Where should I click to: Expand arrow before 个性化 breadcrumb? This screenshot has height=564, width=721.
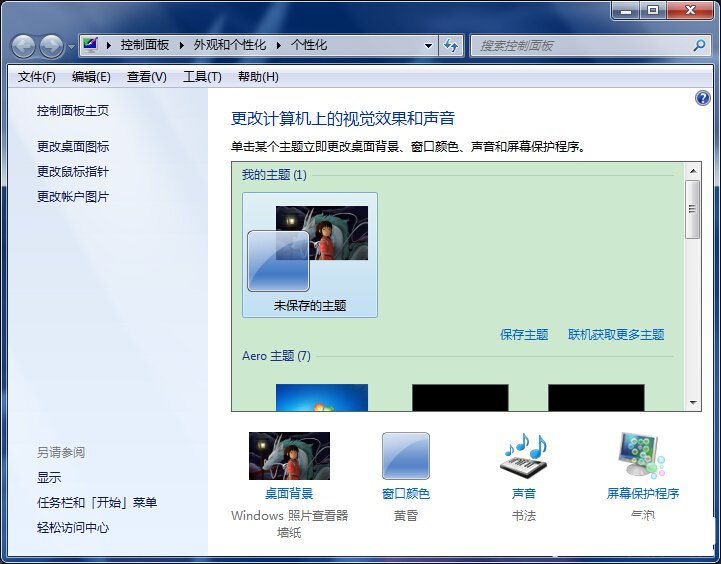point(279,45)
